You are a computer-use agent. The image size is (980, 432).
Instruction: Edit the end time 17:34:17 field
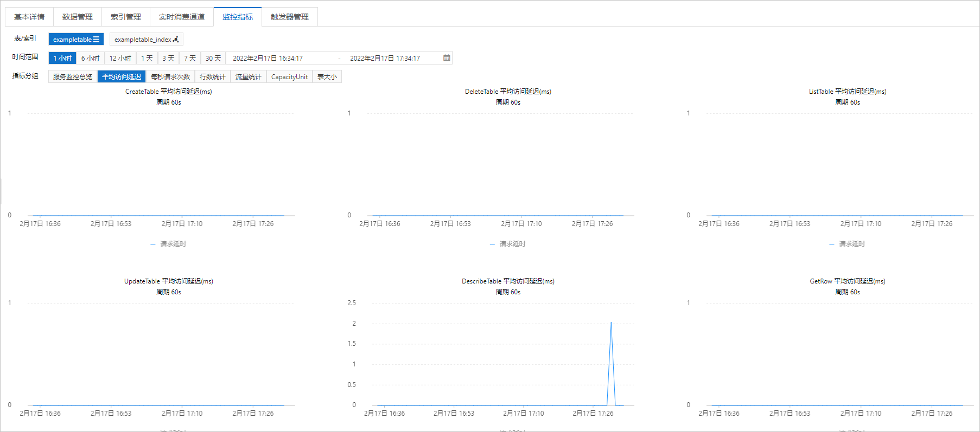coord(392,58)
